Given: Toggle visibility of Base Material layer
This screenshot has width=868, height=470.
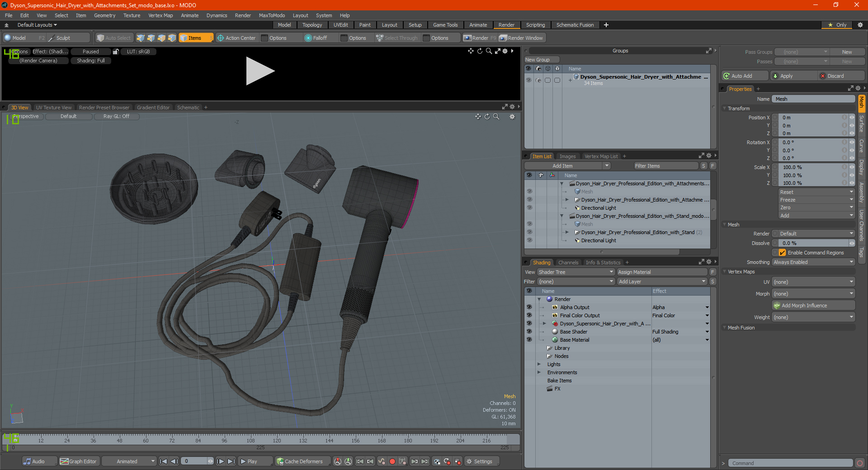Looking at the screenshot, I should [529, 340].
